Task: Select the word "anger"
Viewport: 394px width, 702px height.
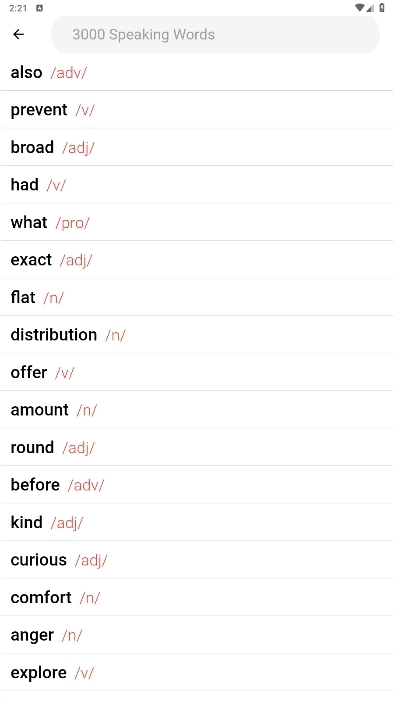Action: 197,635
